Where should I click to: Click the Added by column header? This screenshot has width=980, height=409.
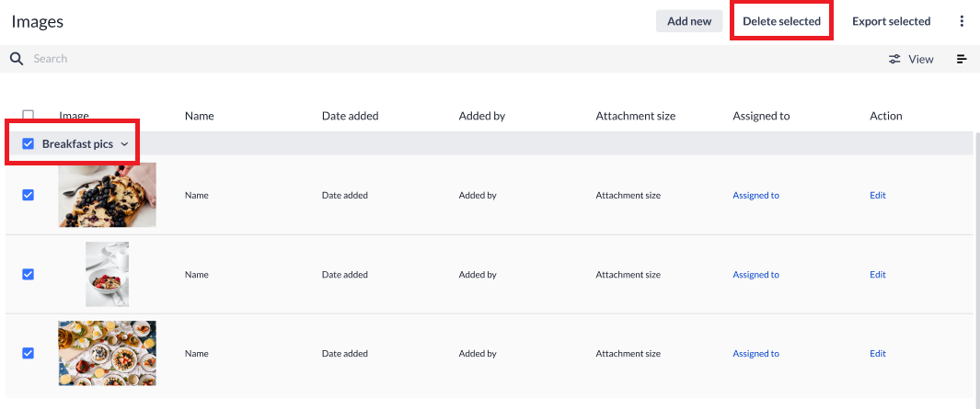482,116
